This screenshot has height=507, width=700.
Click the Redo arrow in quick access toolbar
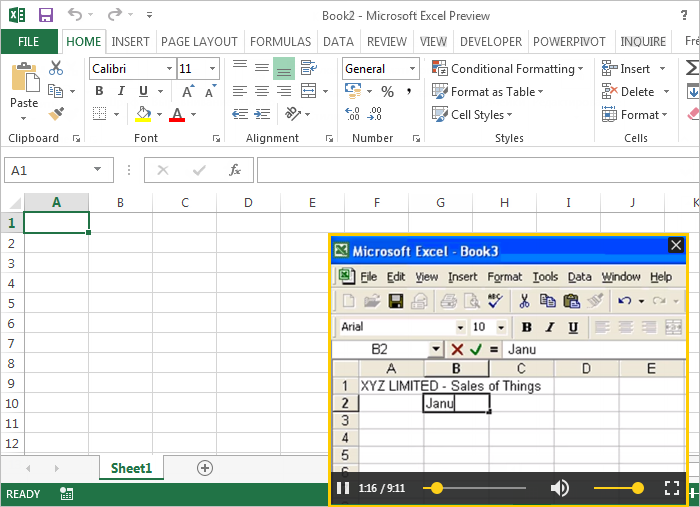pos(114,15)
